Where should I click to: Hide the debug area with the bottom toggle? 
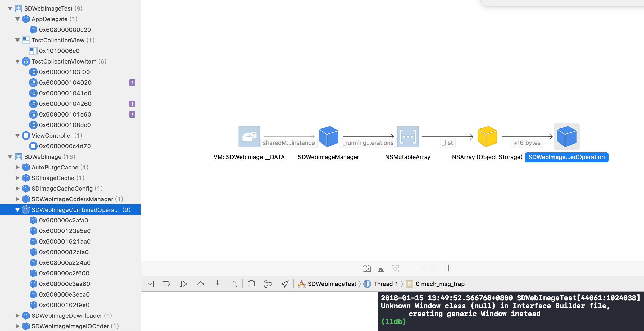[x=150, y=284]
